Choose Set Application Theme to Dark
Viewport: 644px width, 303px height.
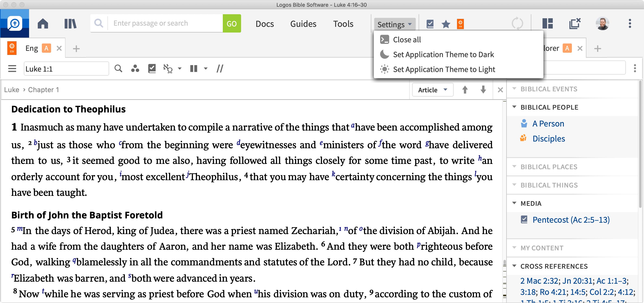(458, 54)
